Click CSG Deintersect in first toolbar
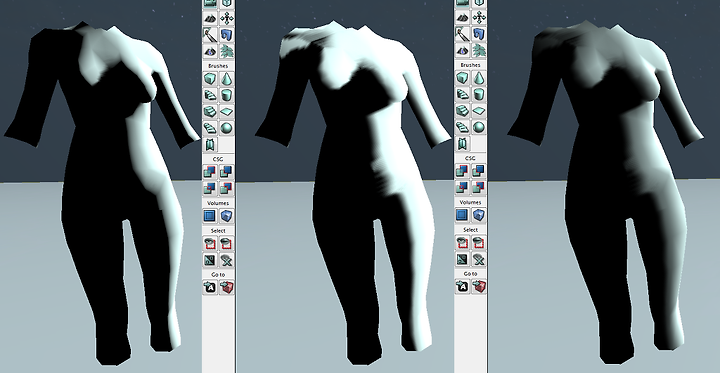This screenshot has width=720, height=373. pos(227,188)
